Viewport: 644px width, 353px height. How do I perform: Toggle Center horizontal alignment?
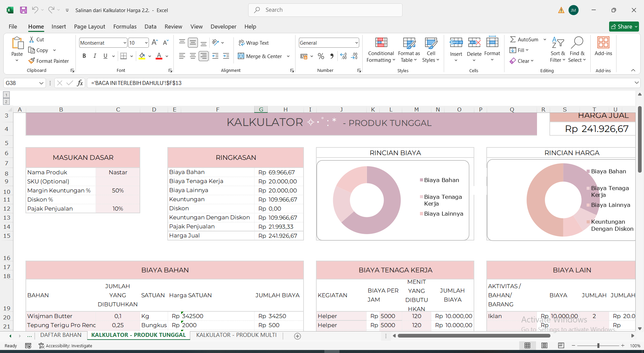[193, 56]
